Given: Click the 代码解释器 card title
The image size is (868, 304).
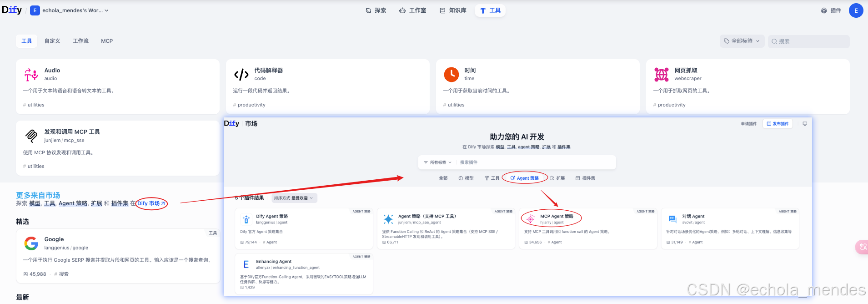Looking at the screenshot, I should coord(269,71).
